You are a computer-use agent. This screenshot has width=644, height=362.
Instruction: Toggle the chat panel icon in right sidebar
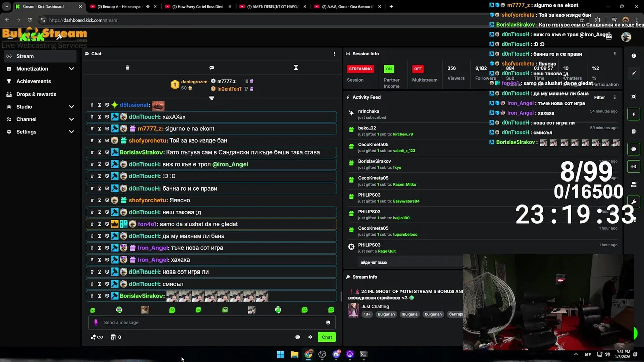[634, 149]
